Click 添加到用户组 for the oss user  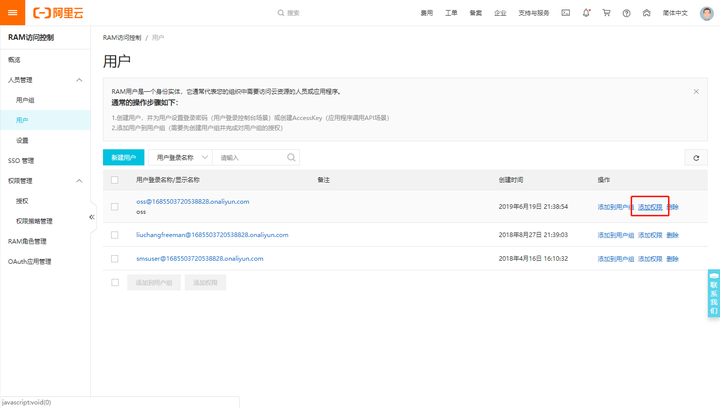615,207
